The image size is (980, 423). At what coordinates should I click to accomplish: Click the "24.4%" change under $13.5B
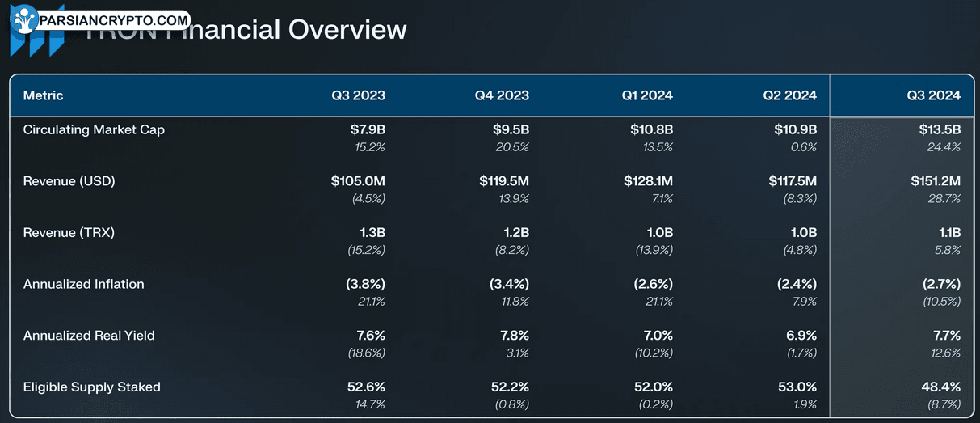coord(945,147)
